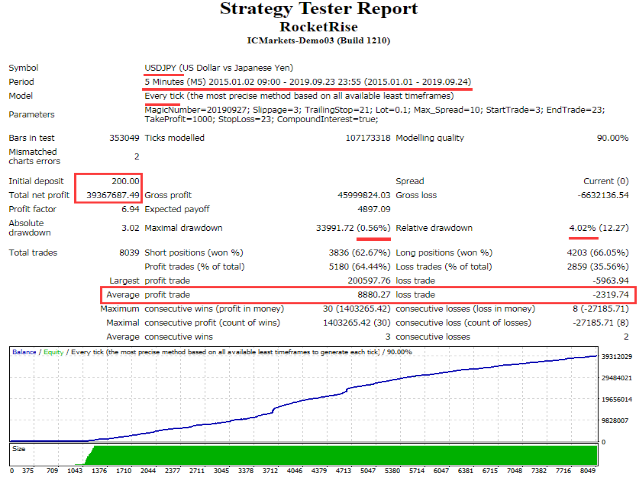The height and width of the screenshot is (480, 640).
Task: Click relative drawdown '4.02% (12.27)'
Action: [599, 228]
